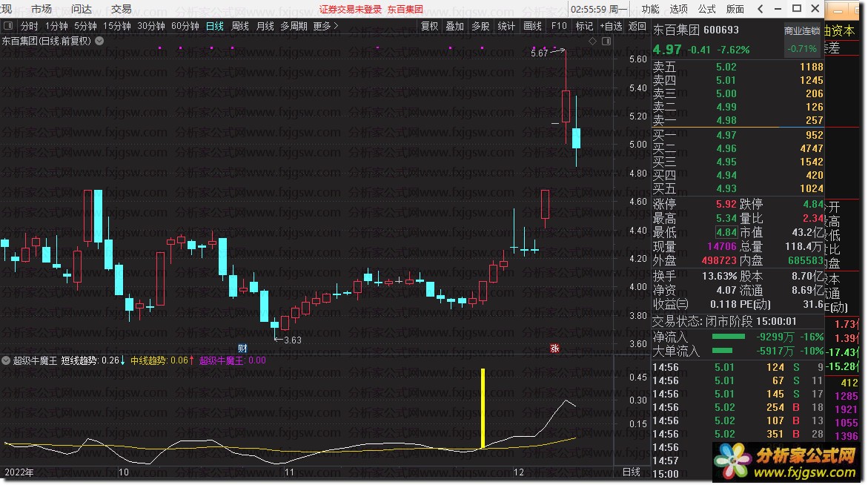Click the 净流入 -9299万 bar
Image resolution: width=868 pixels, height=485 pixels.
point(729,337)
